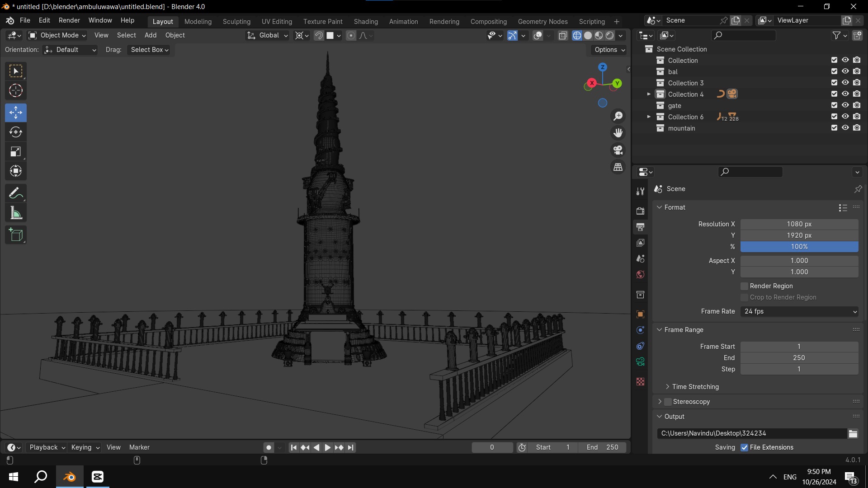
Task: Open the View Layer properties tab
Action: 640,243
